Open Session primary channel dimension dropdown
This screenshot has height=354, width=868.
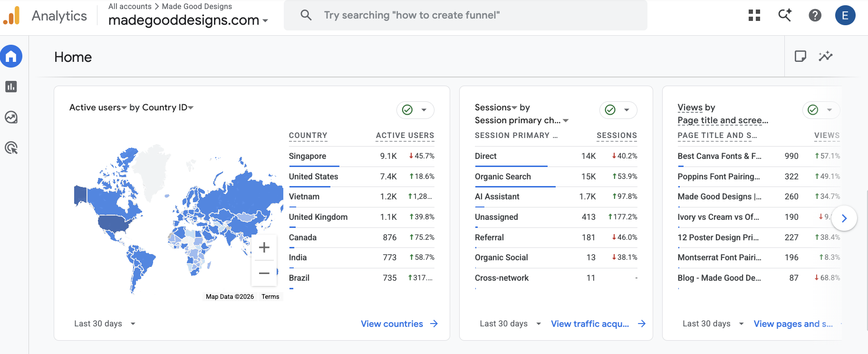(522, 120)
